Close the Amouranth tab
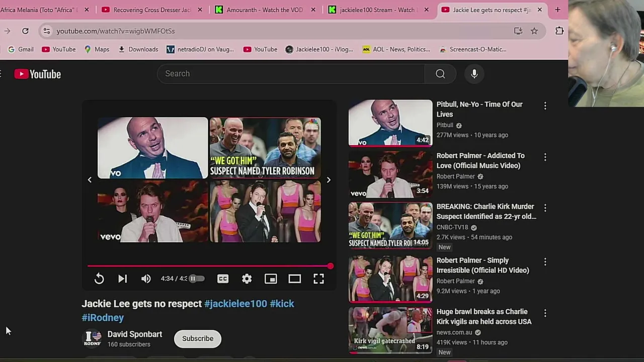The image size is (644, 362). (x=313, y=10)
